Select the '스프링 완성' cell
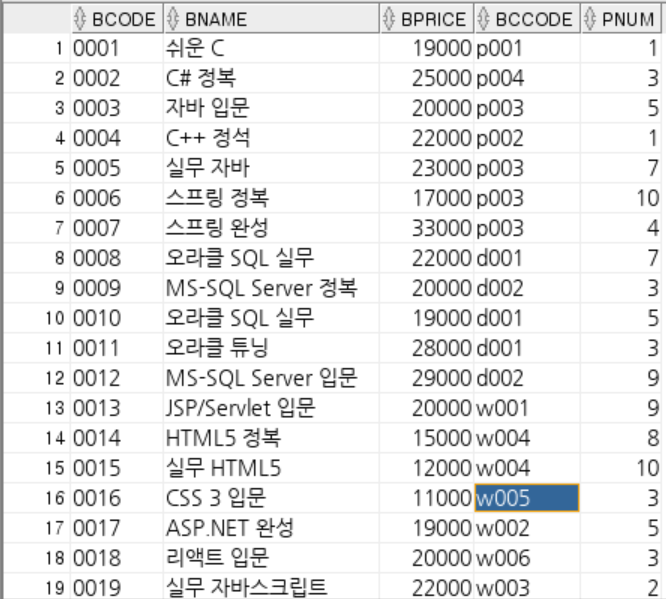The width and height of the screenshot is (666, 599). [x=271, y=228]
